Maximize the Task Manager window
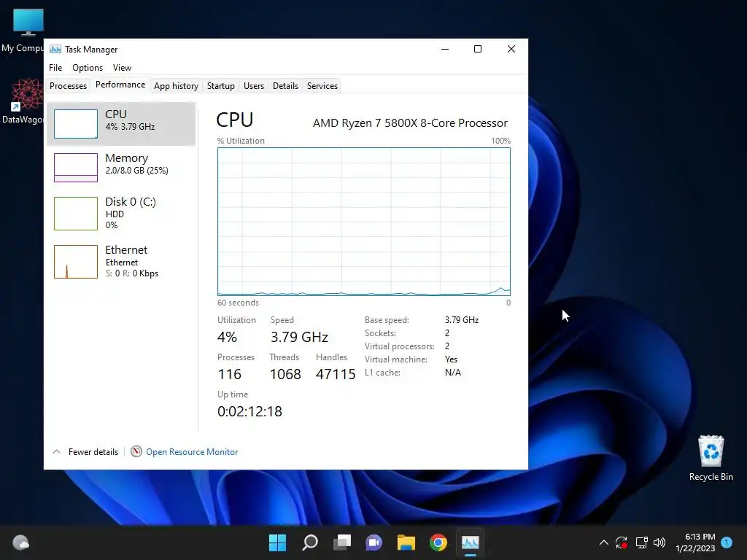Image resolution: width=747 pixels, height=560 pixels. coord(478,49)
